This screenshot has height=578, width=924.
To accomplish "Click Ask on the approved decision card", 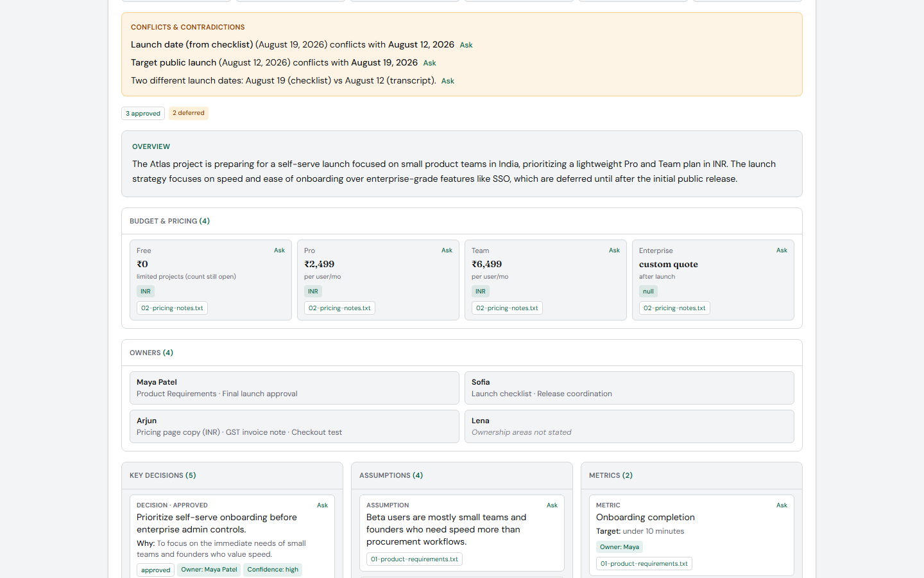I will point(322,505).
